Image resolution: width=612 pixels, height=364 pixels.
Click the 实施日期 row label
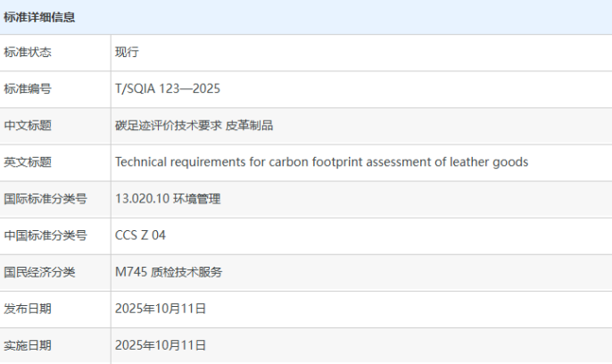coord(28,345)
